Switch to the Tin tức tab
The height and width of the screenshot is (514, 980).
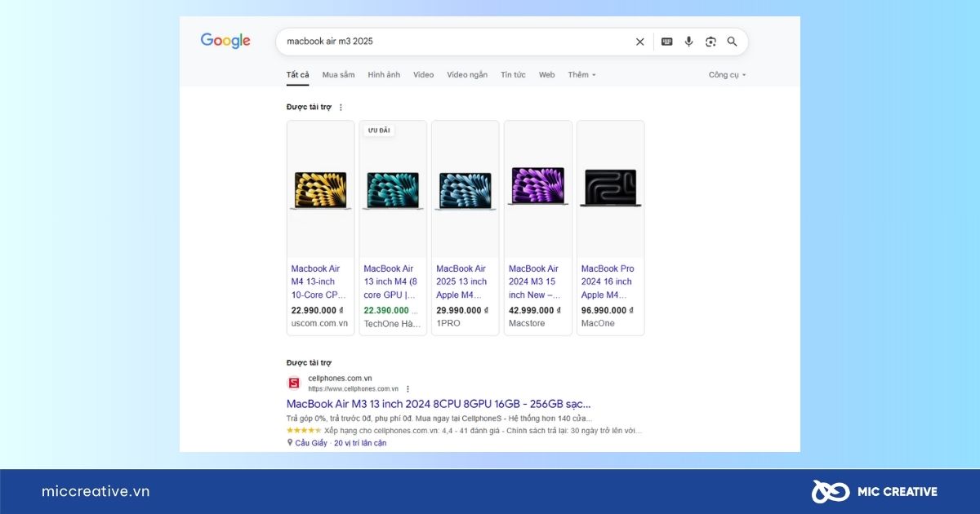(513, 75)
